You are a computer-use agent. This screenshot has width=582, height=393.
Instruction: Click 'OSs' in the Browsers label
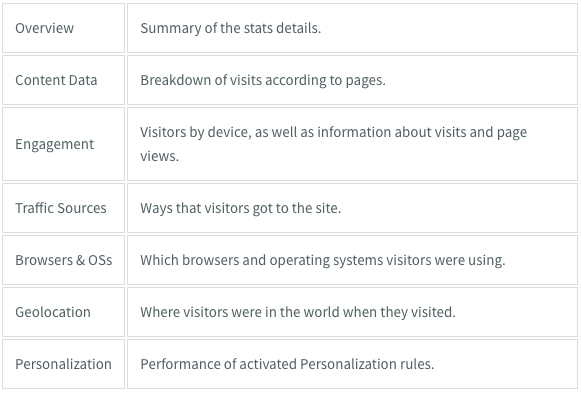pos(100,260)
